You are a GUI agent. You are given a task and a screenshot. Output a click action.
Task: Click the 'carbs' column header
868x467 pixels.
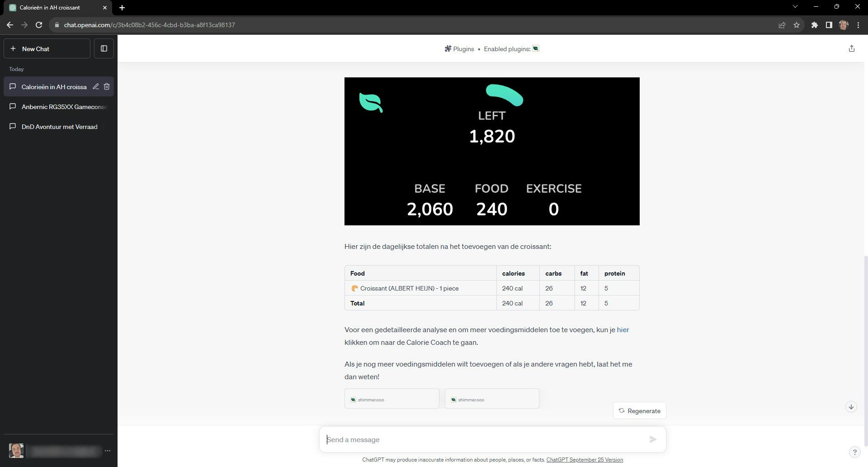[553, 273]
